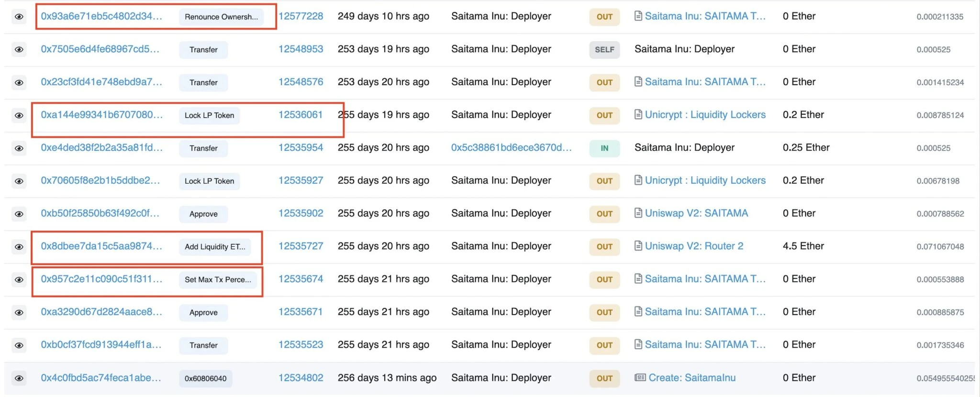Open Create: SaitamaInu contract link
This screenshot has height=397, width=980.
click(x=692, y=378)
